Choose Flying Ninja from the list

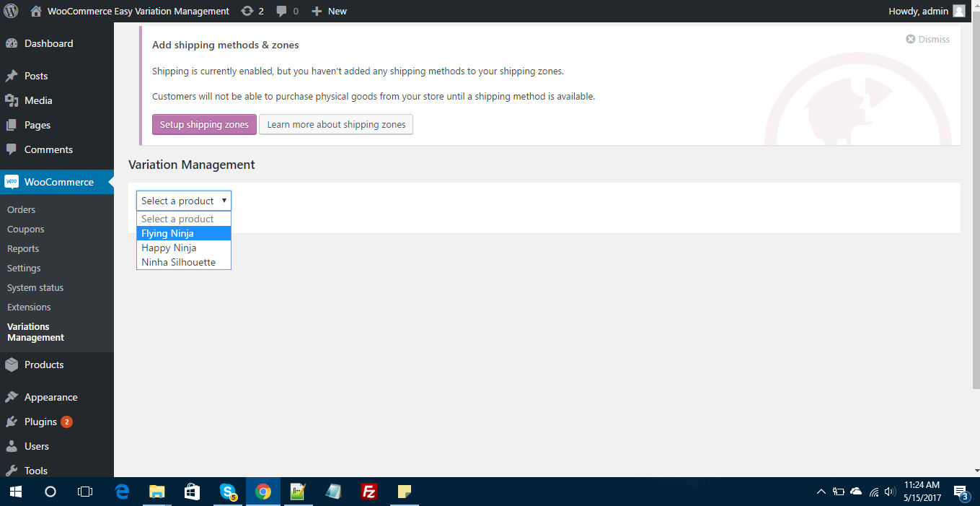[184, 233]
